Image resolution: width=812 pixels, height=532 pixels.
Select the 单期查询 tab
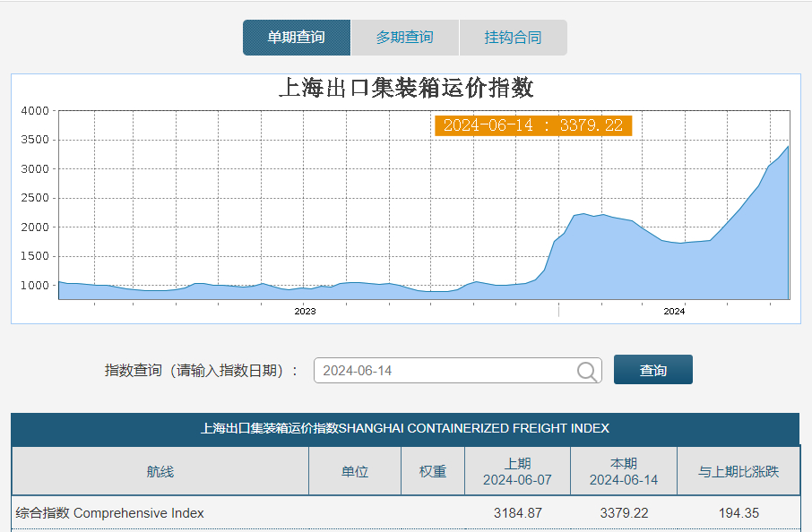[x=296, y=38]
